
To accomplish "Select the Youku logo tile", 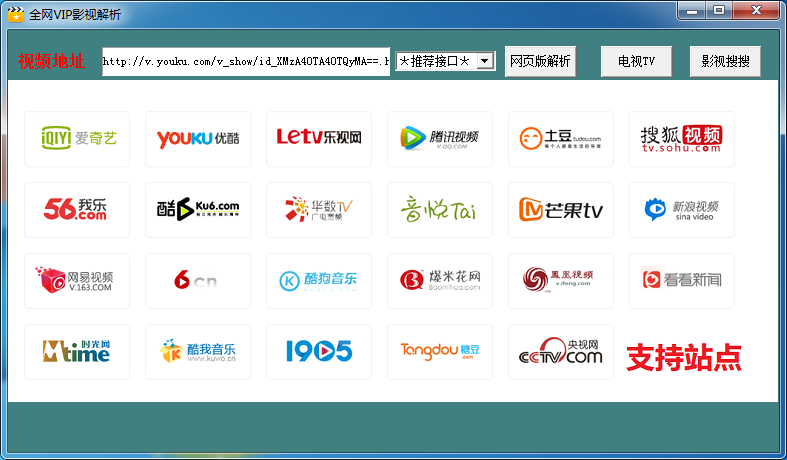I will pos(198,139).
